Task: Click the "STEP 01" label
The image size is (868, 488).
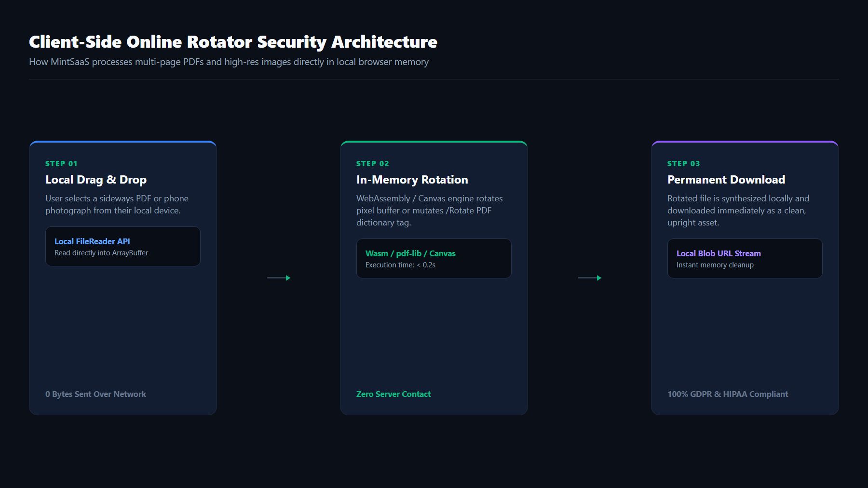Action: (x=61, y=164)
